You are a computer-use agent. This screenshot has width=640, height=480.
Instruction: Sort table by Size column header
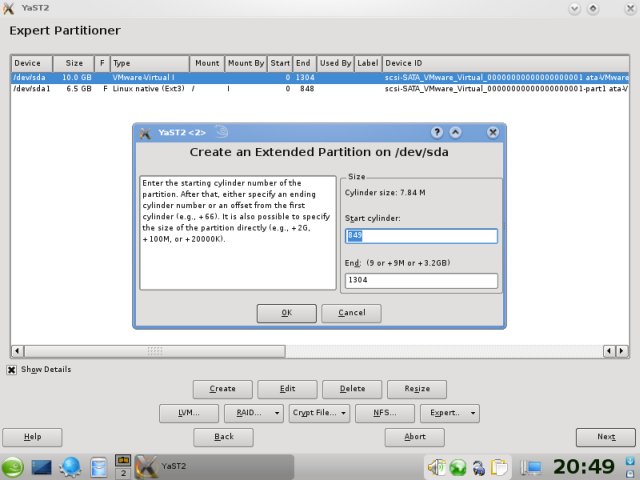click(x=74, y=63)
